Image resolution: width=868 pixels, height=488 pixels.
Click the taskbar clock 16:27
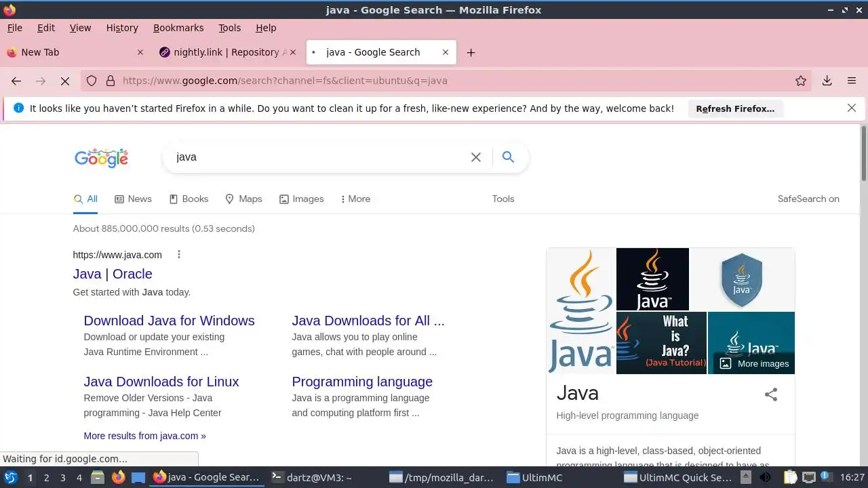(852, 478)
